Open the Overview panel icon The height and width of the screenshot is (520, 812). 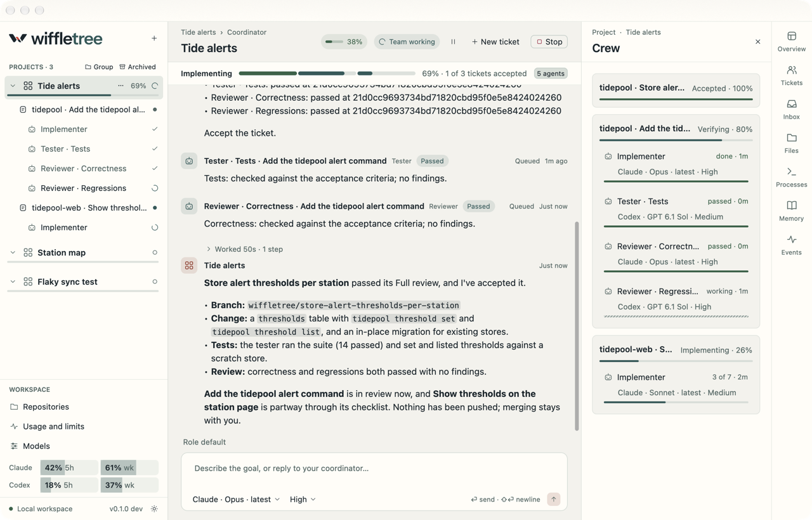point(792,42)
